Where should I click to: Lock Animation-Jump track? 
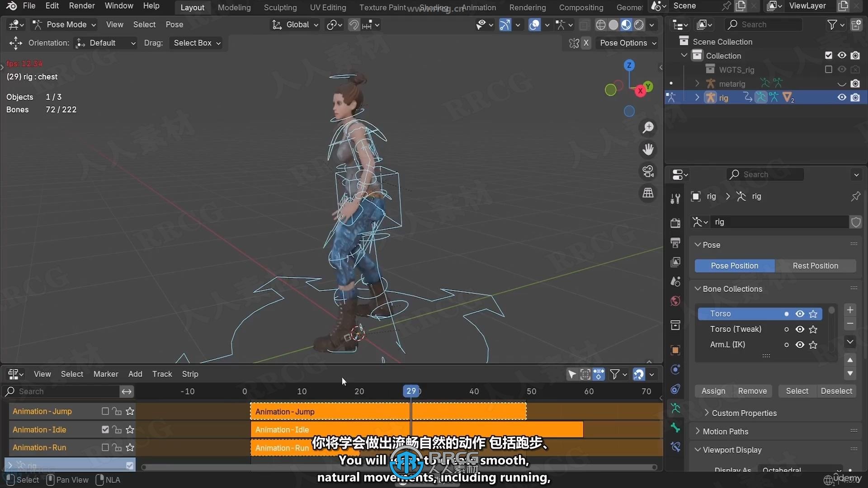pos(117,411)
